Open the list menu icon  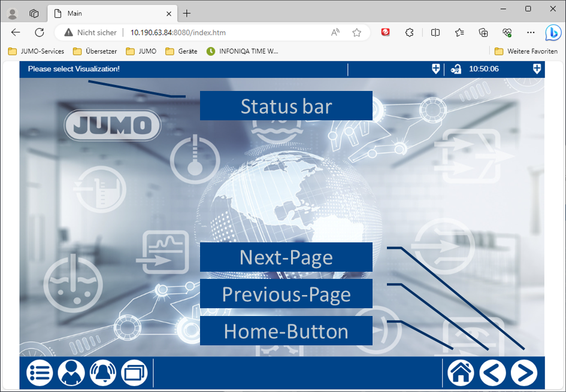(40, 373)
